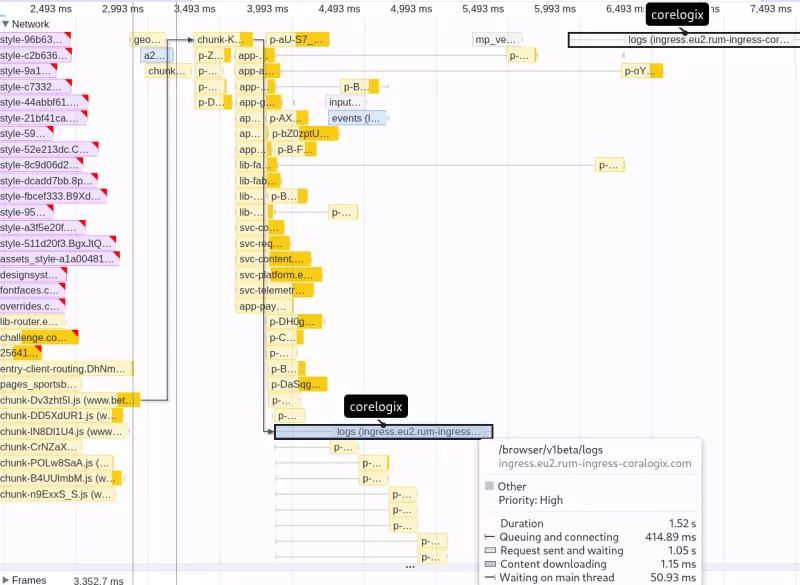Select the assets_style-a1a00481… stylesheet request

(60, 259)
